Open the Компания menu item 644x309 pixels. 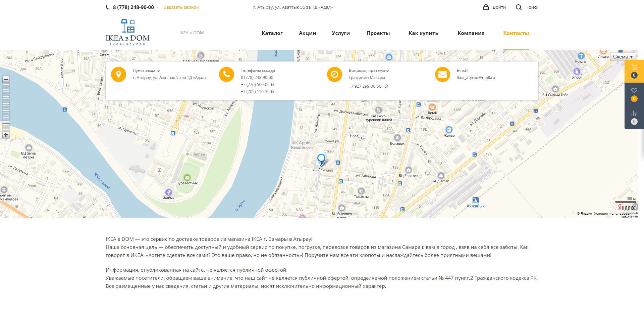click(x=471, y=33)
